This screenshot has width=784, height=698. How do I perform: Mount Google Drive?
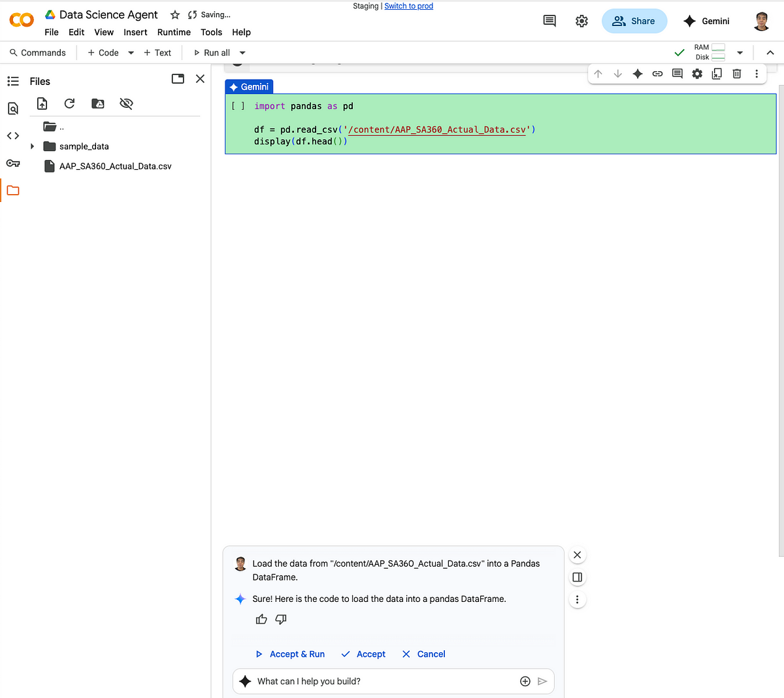point(98,103)
